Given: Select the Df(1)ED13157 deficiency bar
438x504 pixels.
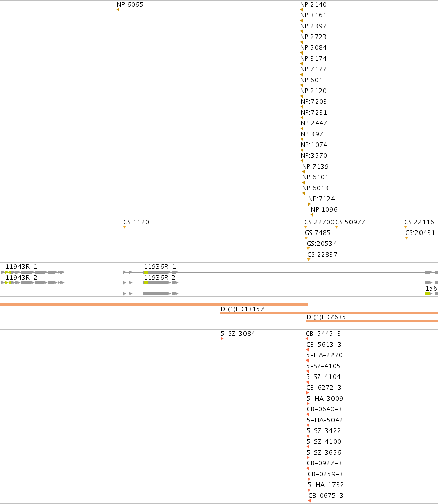Looking at the screenshot, I should 329,313.
